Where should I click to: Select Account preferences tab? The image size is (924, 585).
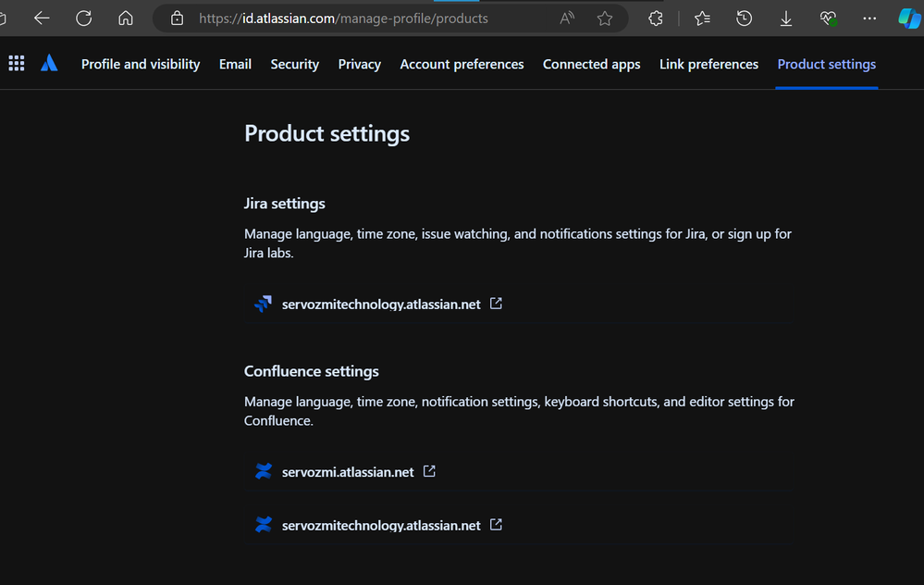pyautogui.click(x=462, y=64)
